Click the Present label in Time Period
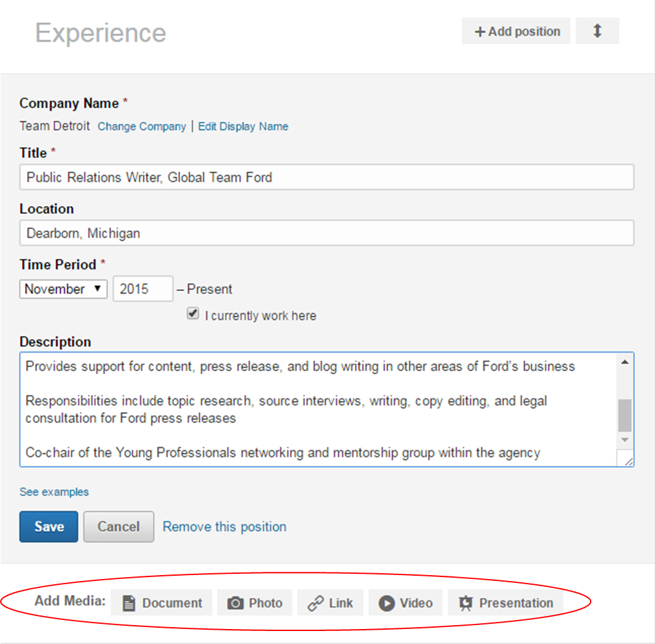 point(209,289)
